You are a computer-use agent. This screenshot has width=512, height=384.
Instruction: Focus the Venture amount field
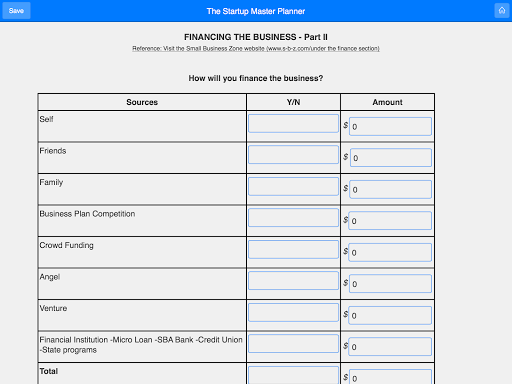390,315
